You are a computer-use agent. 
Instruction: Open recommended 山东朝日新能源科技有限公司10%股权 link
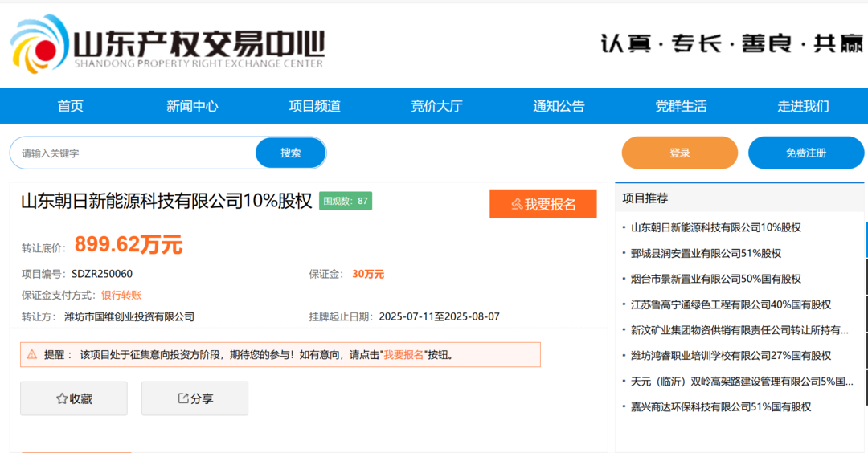[x=716, y=227]
